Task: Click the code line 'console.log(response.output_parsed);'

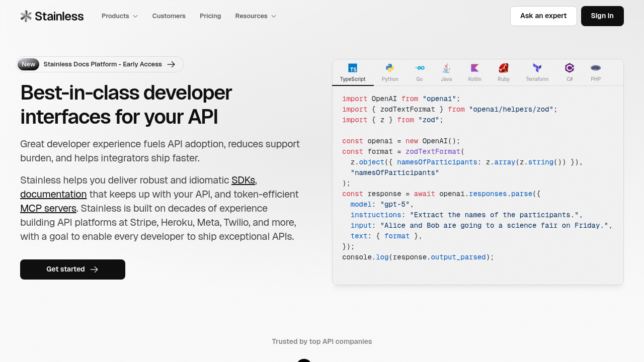Action: click(418, 257)
